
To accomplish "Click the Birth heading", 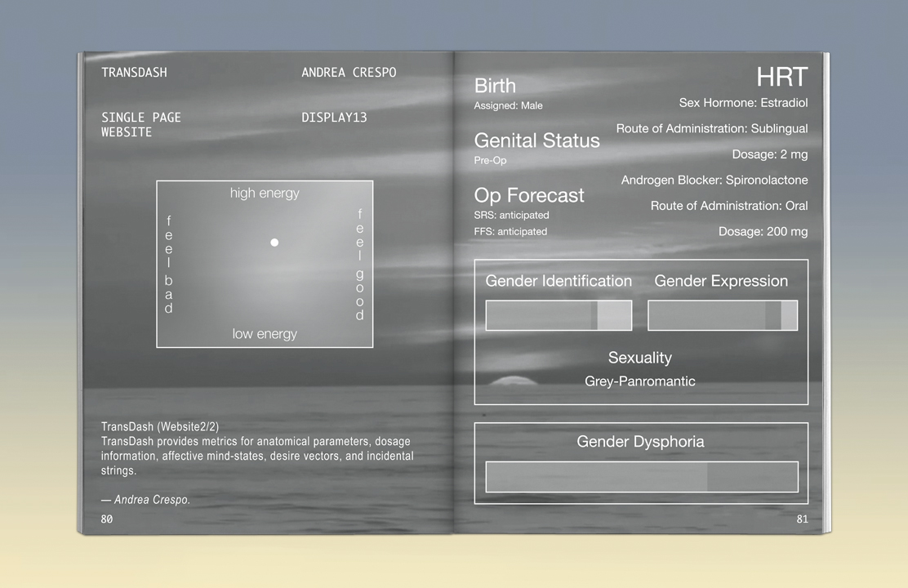I will click(495, 86).
